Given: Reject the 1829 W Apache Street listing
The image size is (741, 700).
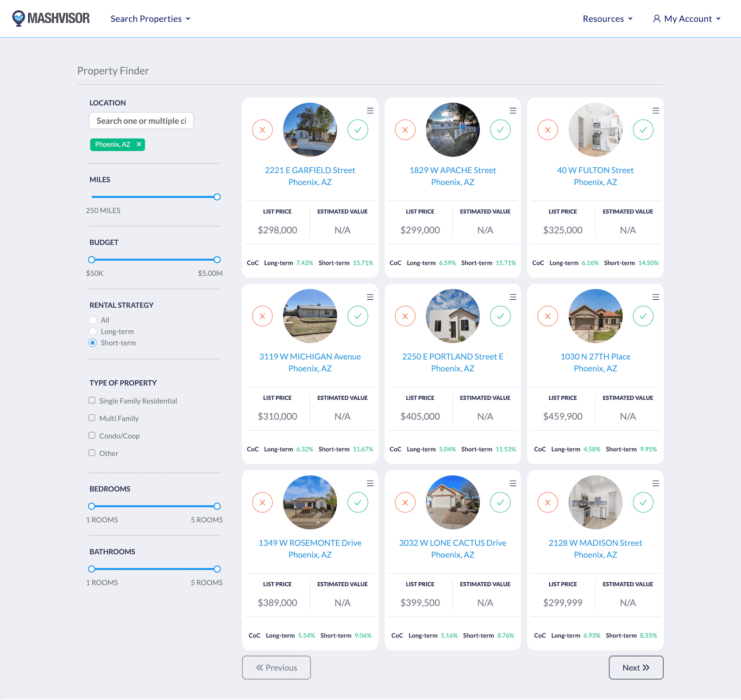Looking at the screenshot, I should coord(405,130).
